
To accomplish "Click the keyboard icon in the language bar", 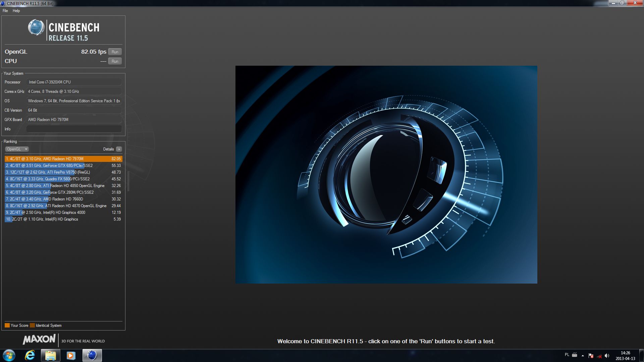I will click(x=575, y=355).
